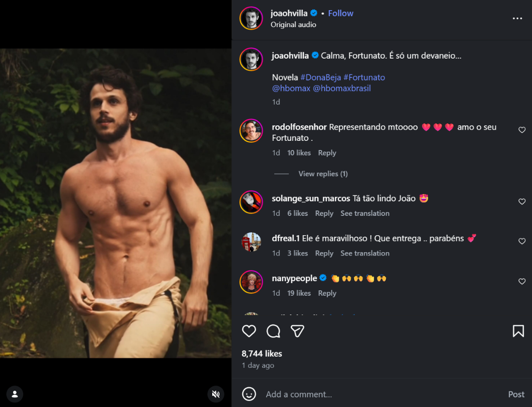Follow the joaohvilla account
The width and height of the screenshot is (532, 407).
click(341, 13)
